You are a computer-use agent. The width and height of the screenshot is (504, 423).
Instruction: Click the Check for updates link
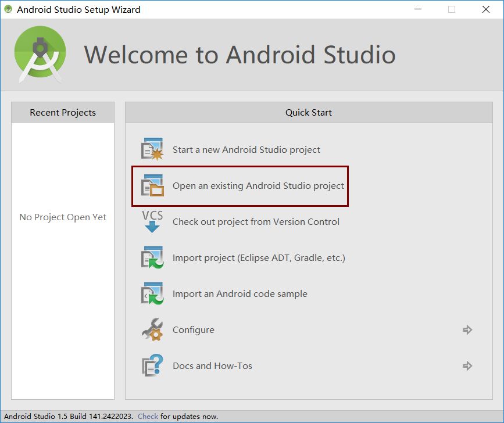pos(148,416)
